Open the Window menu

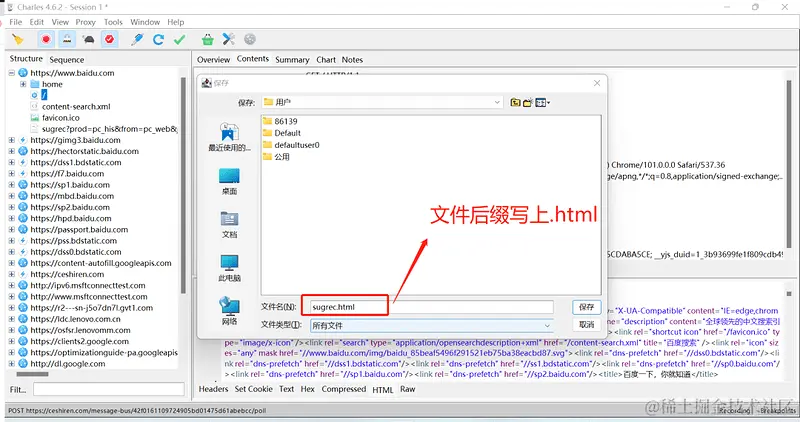[x=145, y=22]
